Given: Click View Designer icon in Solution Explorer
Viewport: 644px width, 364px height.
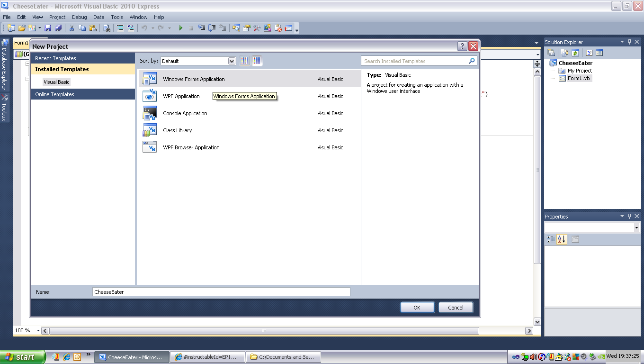Looking at the screenshot, I should [x=599, y=53].
